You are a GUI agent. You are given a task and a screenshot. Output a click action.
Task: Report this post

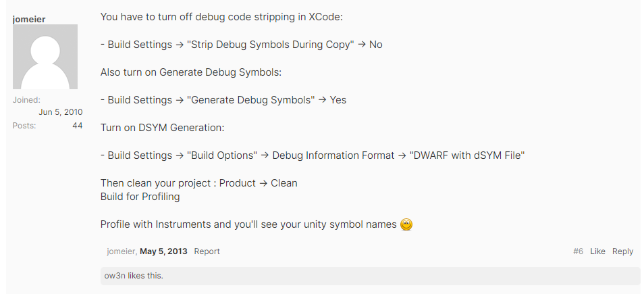point(207,251)
